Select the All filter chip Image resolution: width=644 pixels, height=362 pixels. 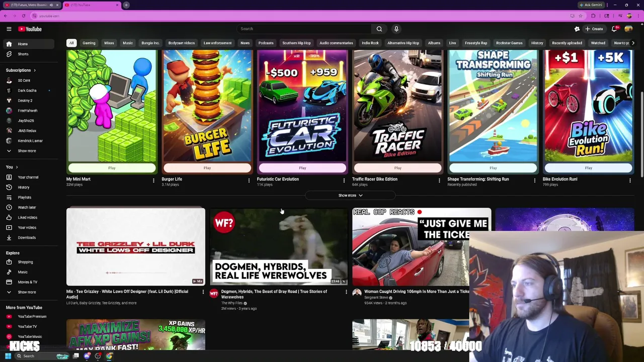(71, 43)
